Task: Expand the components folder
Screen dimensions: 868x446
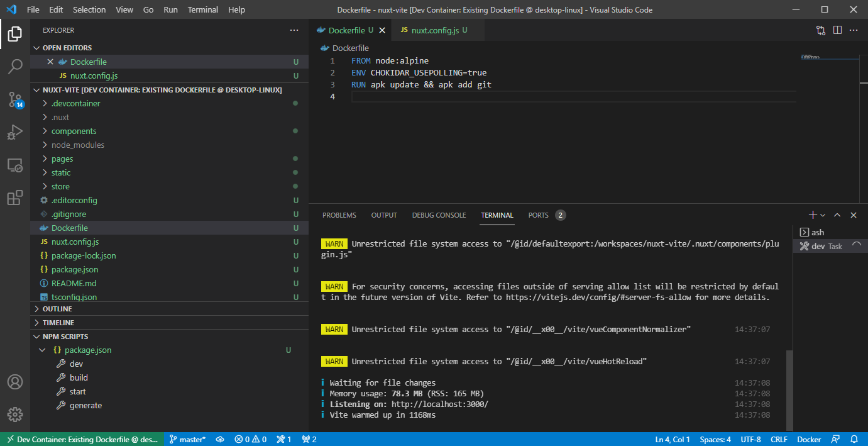Action: (x=74, y=131)
